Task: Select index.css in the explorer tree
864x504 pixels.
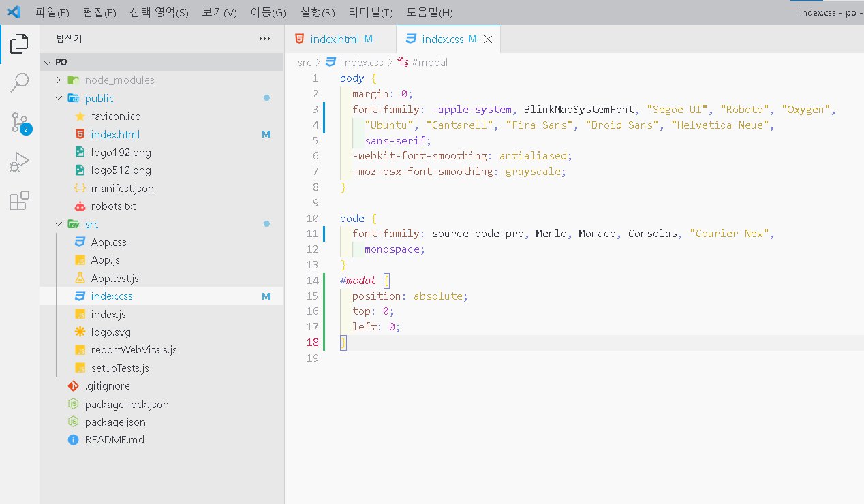Action: click(x=161, y=296)
